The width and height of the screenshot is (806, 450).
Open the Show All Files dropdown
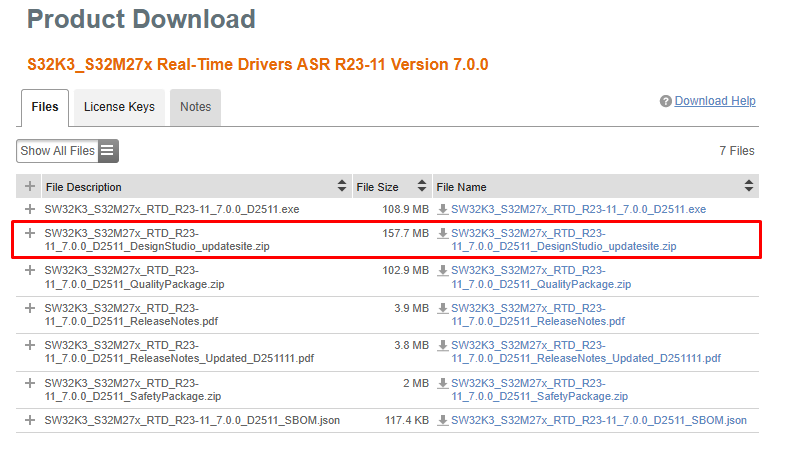click(x=67, y=151)
